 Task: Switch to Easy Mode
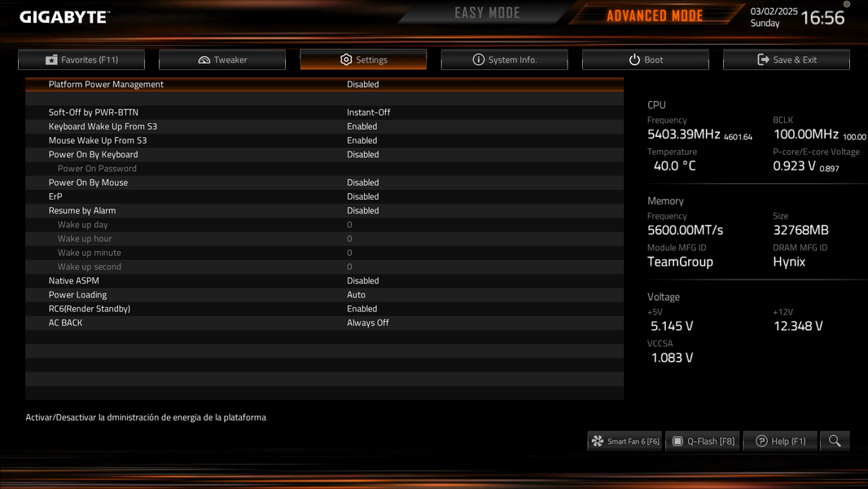click(x=487, y=13)
